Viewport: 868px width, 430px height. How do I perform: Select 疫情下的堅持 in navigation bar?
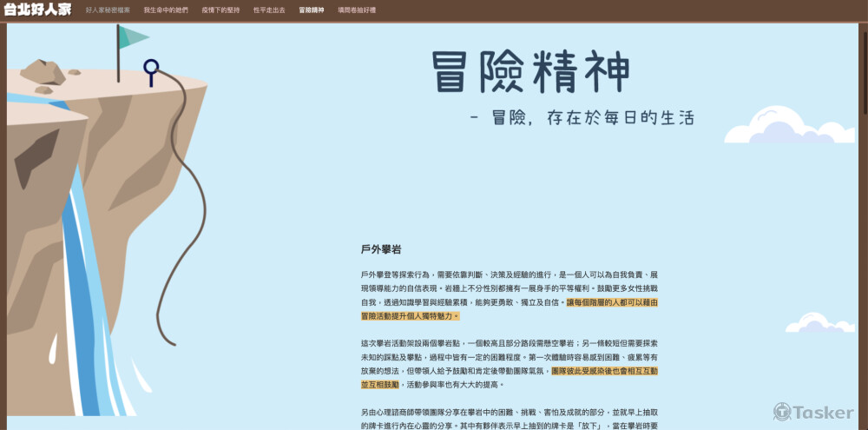click(x=220, y=10)
